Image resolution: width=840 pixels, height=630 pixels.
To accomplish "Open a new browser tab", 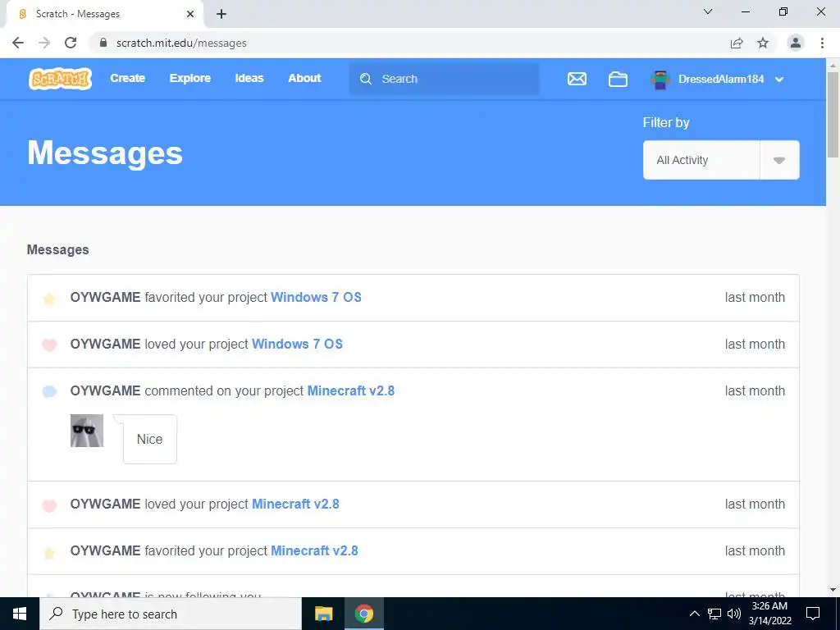I will tap(221, 14).
